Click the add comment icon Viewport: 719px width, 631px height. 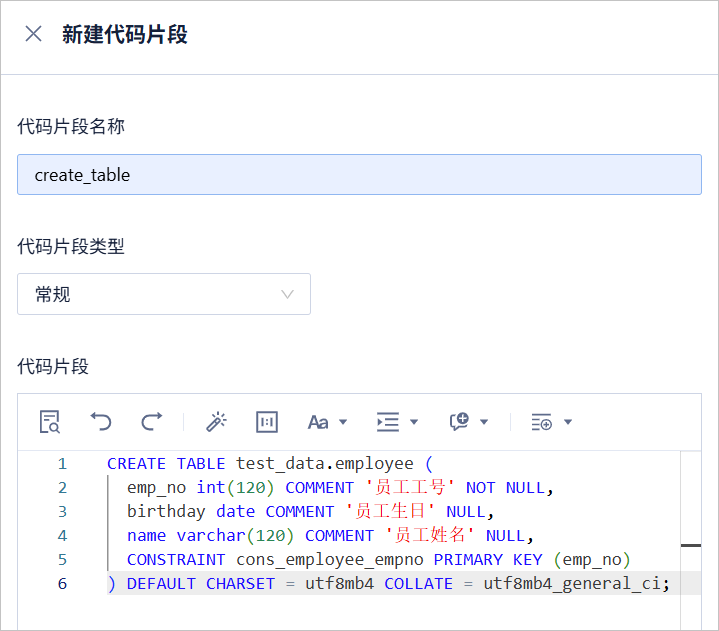(x=459, y=422)
